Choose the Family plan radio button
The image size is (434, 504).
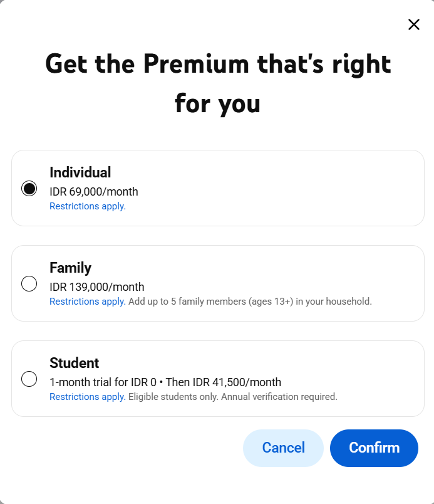coord(29,283)
